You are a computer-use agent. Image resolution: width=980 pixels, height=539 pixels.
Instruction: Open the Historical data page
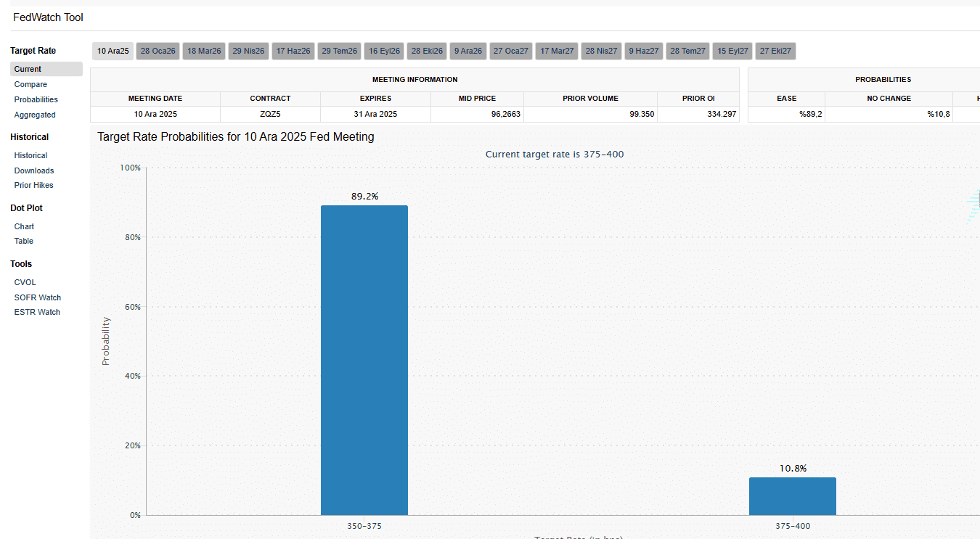pyautogui.click(x=30, y=156)
